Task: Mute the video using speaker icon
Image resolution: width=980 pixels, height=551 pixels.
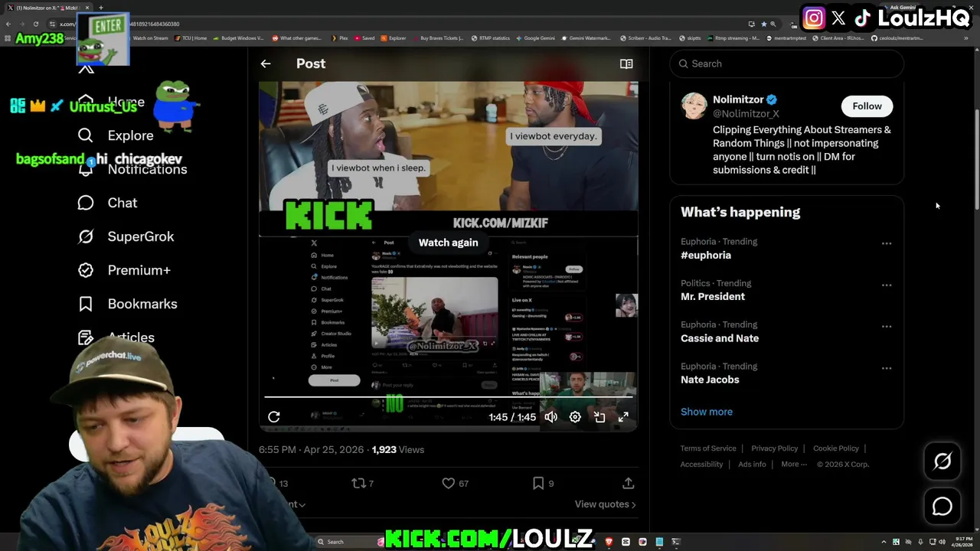Action: click(551, 417)
